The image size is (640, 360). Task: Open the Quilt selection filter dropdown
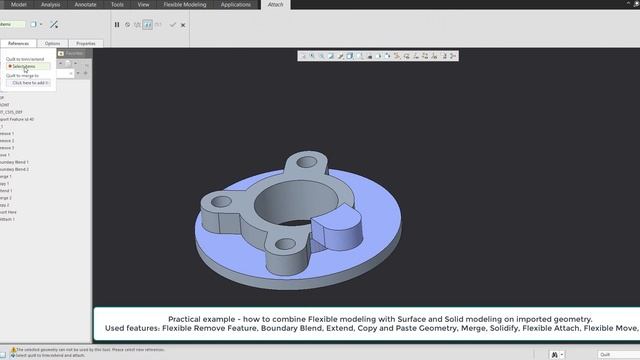pos(618,355)
